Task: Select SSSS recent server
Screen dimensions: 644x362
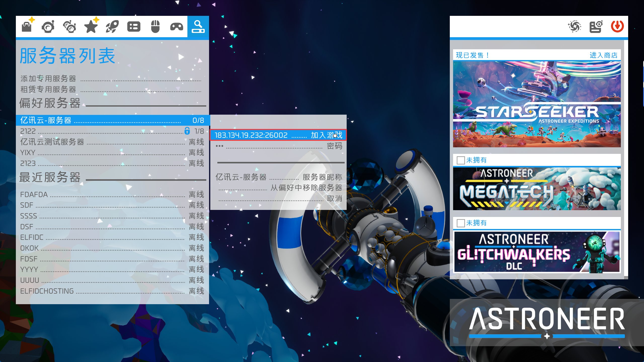Action: [x=112, y=216]
